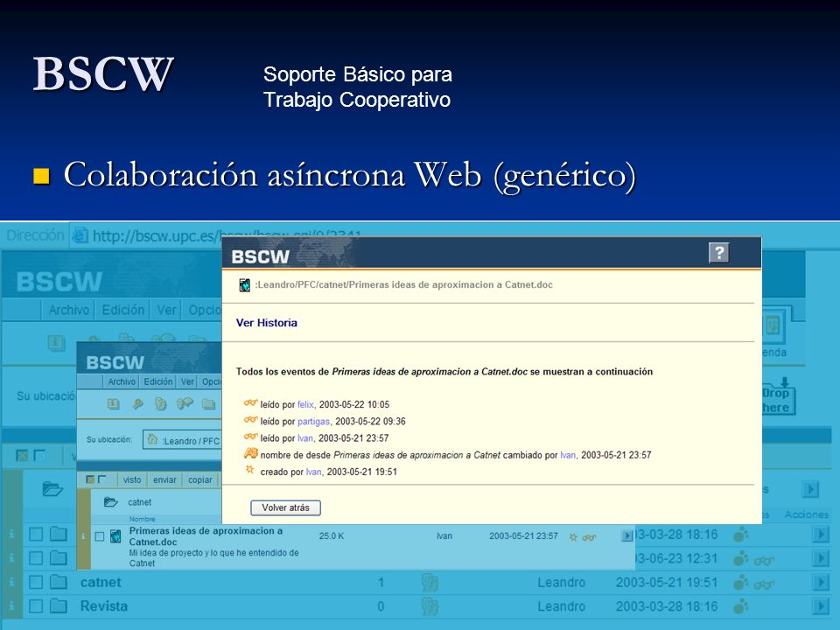
Task: Click home icon before :Leandro / PFC location
Action: tap(152, 439)
